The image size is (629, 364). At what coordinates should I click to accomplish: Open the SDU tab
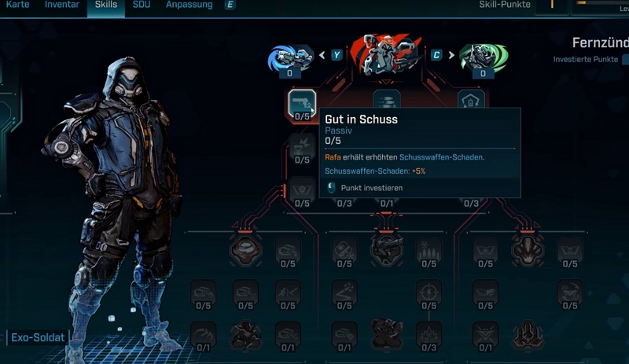tap(142, 5)
